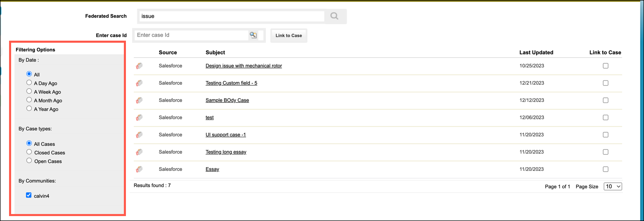This screenshot has width=644, height=221.
Task: Open UI support case -1 link
Action: [x=226, y=135]
